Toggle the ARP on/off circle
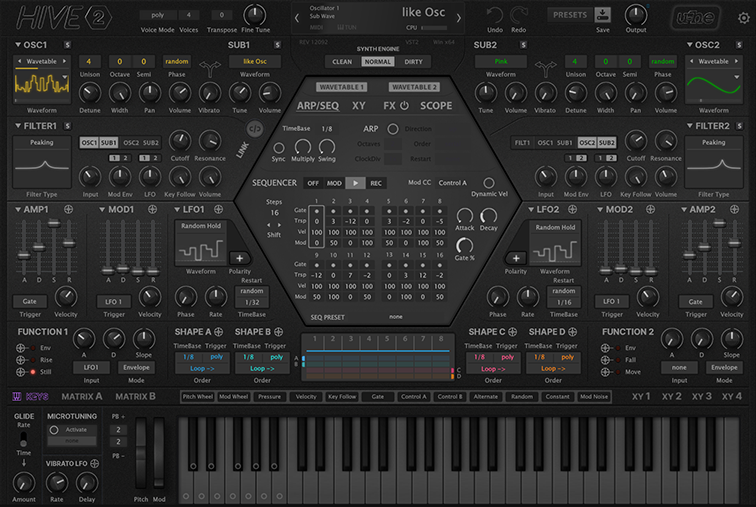756x507 pixels. tap(393, 129)
